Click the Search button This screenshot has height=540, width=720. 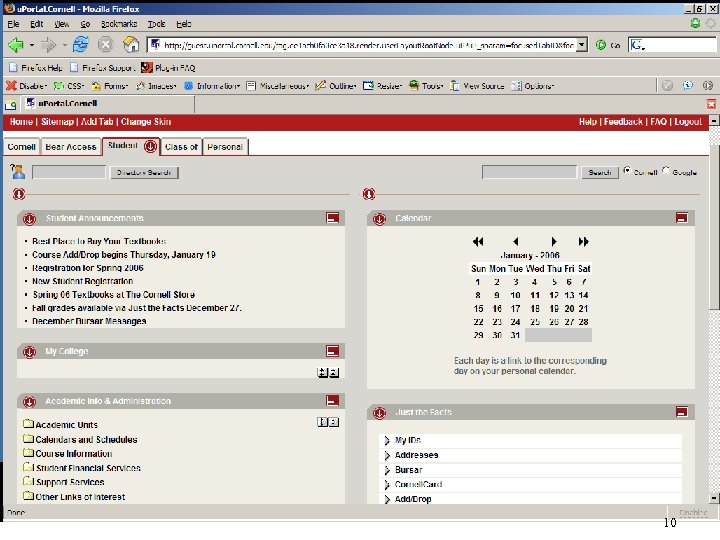coord(600,173)
